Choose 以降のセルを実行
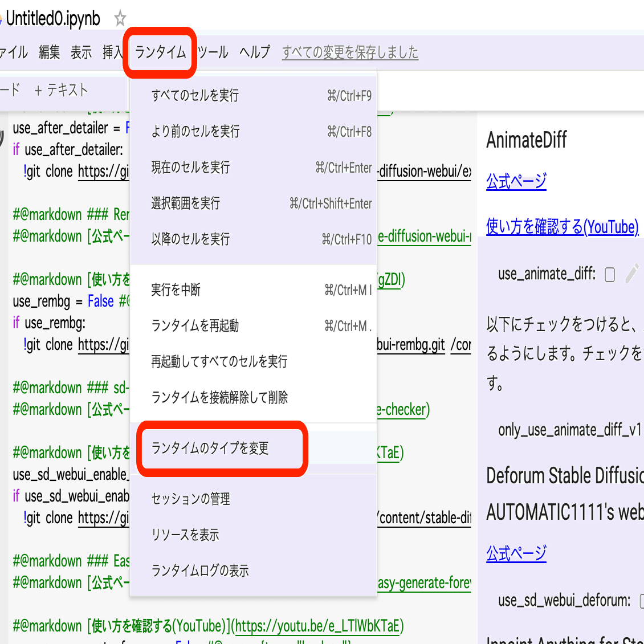The width and height of the screenshot is (644, 644). 254,239
